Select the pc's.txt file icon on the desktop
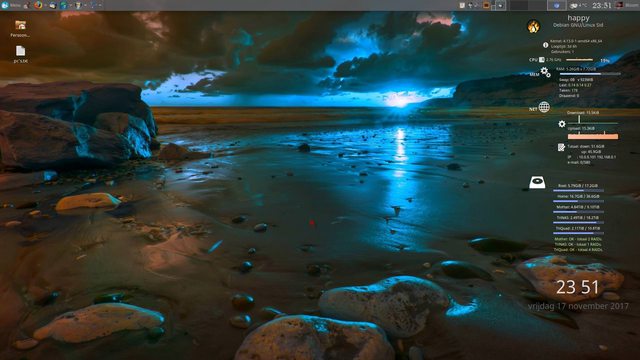The width and height of the screenshot is (640, 360). [20, 54]
